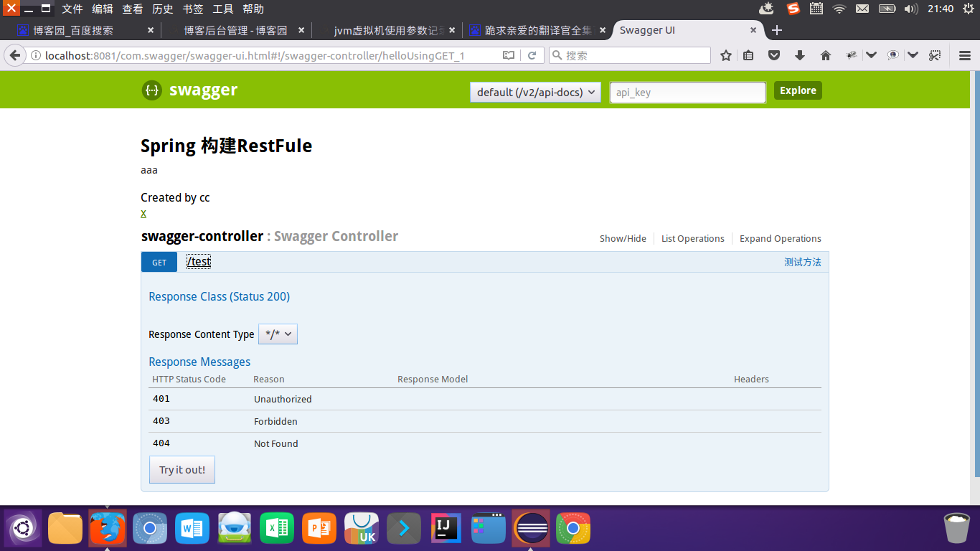This screenshot has height=551, width=980.
Task: Click the /test endpoint path link
Action: [x=199, y=262]
